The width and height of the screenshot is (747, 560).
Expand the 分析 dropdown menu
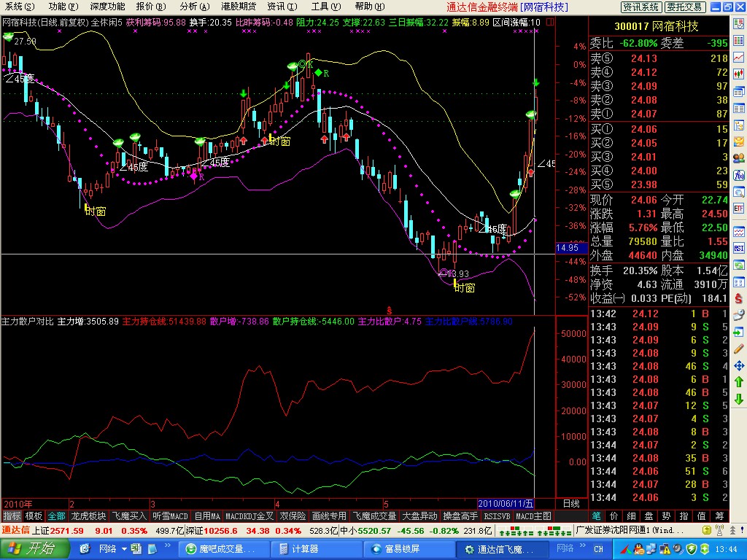click(192, 7)
